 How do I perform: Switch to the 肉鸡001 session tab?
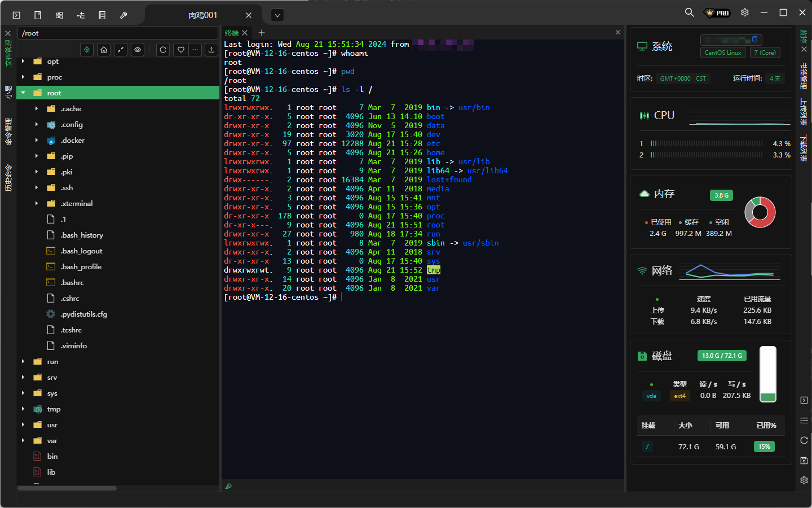tap(202, 15)
